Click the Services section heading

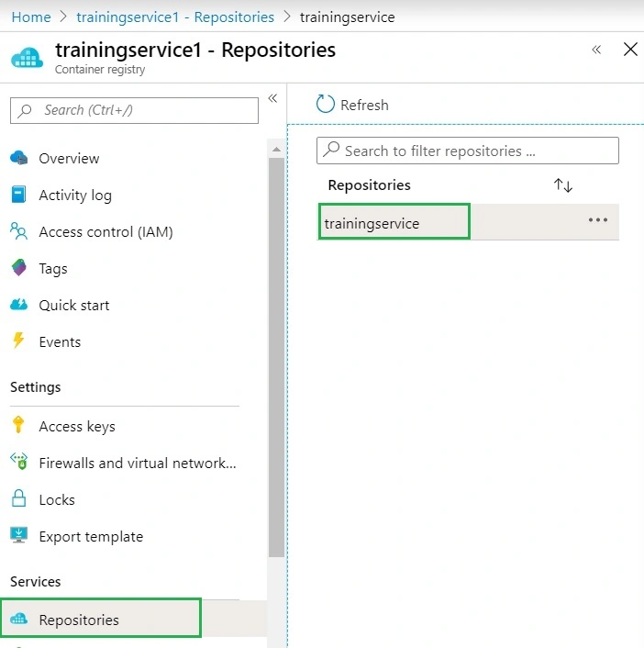(x=36, y=582)
